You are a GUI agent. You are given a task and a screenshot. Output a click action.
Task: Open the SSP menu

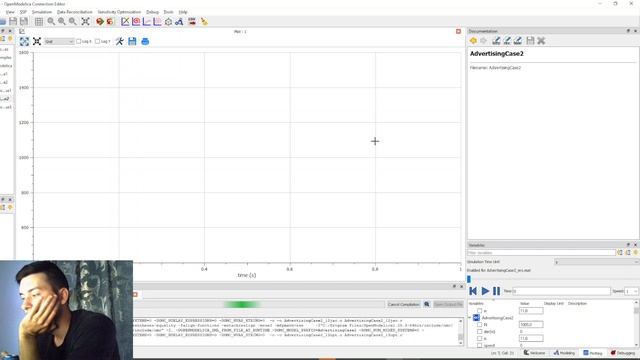23,12
